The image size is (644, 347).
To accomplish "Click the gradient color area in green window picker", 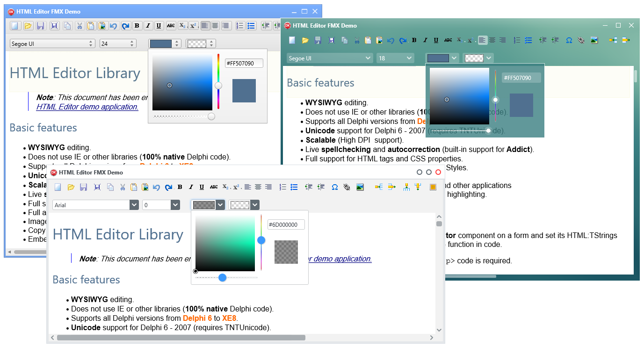I will (459, 96).
